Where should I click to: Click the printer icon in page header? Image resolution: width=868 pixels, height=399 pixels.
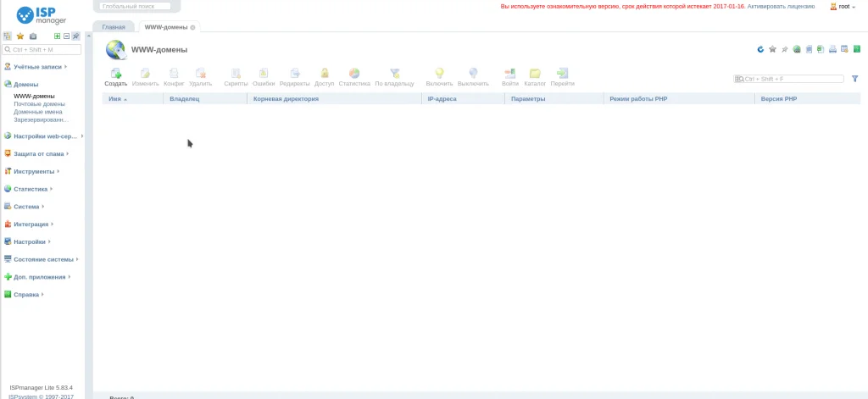[832, 49]
